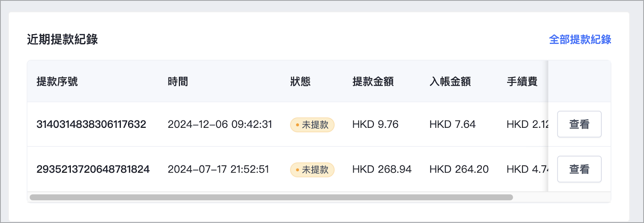Click the horizontal scrollbar under the table
Image resolution: width=644 pixels, height=223 pixels.
(x=271, y=197)
